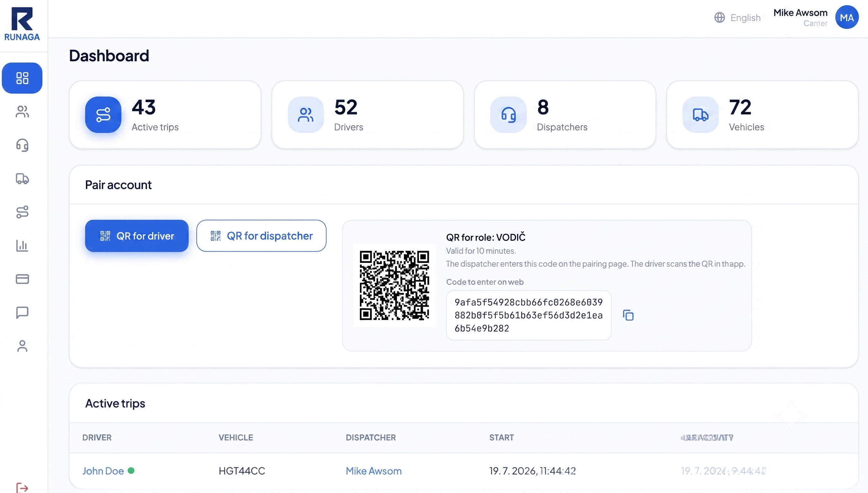The width and height of the screenshot is (868, 493).
Task: Click the 8 Dispatchers card
Action: tap(565, 115)
